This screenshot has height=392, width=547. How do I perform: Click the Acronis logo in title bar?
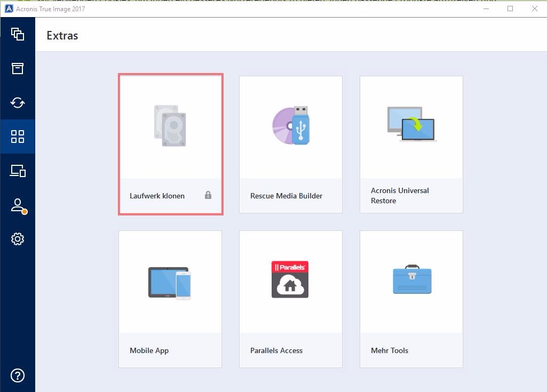pos(9,9)
